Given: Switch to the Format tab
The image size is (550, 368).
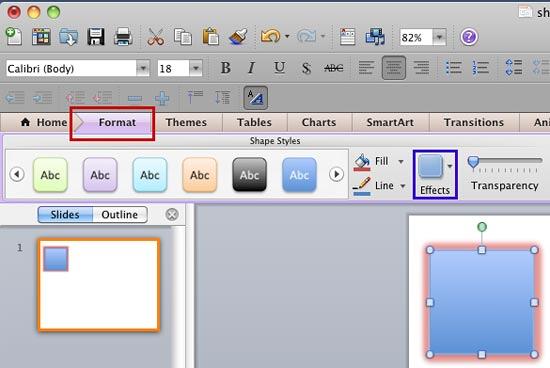Looking at the screenshot, I should pyautogui.click(x=117, y=122).
